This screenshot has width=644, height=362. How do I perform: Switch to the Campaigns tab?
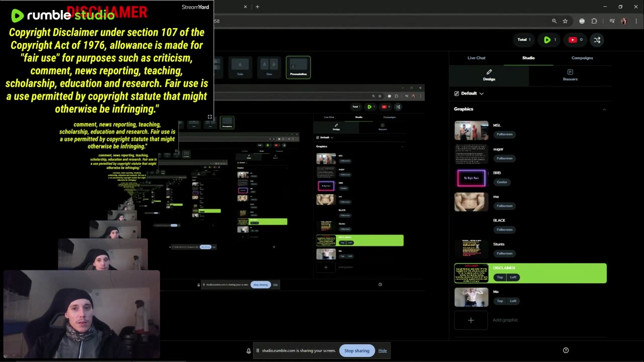click(582, 58)
